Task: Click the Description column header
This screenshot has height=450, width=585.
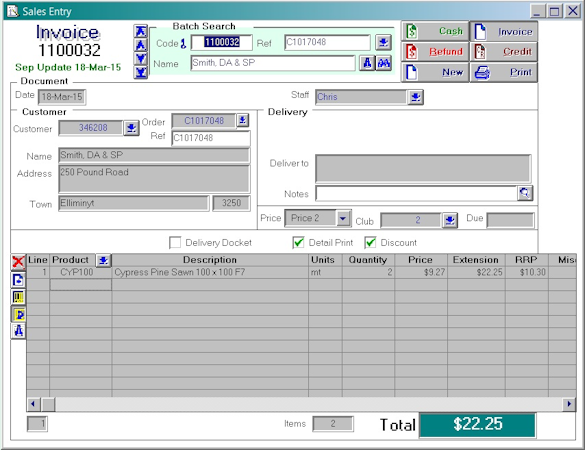Action: [210, 260]
